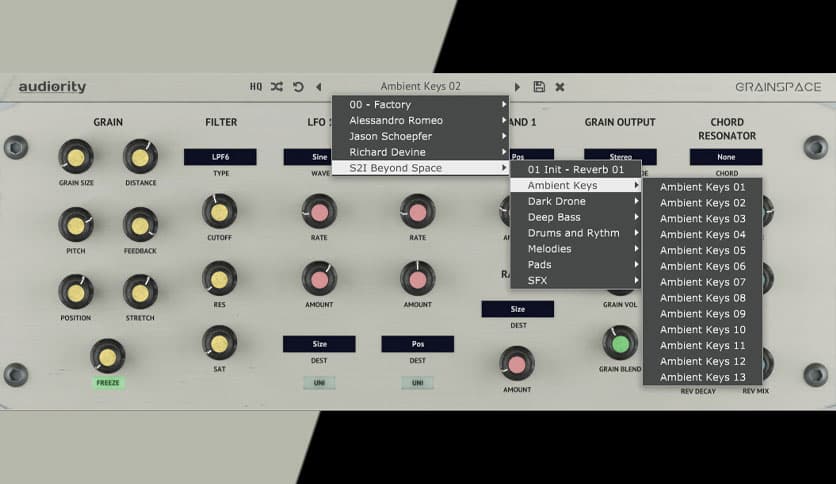Image resolution: width=836 pixels, height=484 pixels.
Task: Delete preset with X icon
Action: pyautogui.click(x=559, y=86)
